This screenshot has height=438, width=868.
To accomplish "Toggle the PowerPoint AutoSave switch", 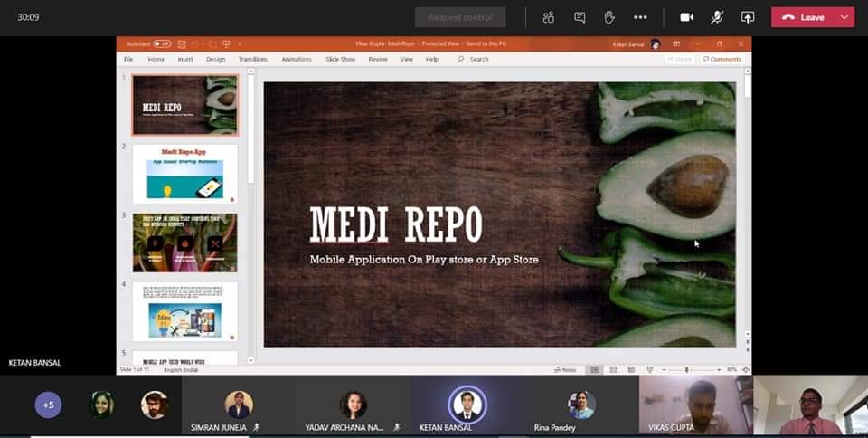I will click(x=162, y=43).
